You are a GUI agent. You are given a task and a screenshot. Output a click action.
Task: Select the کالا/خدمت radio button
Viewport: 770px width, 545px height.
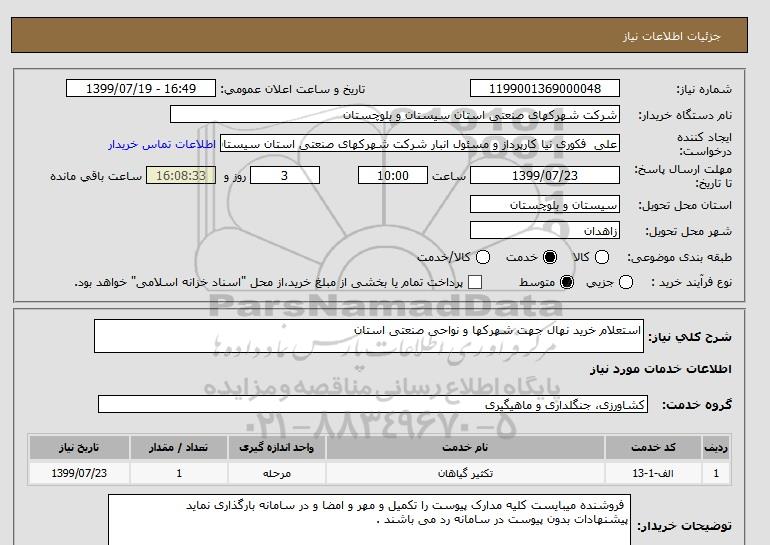(483, 257)
